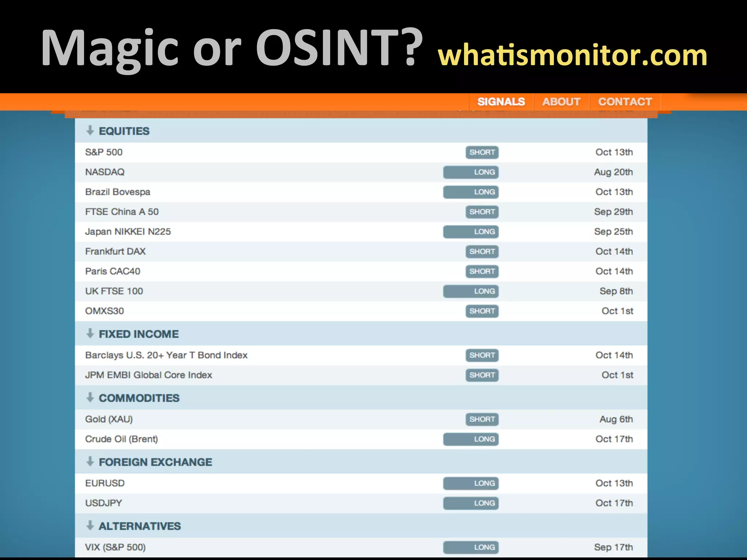Click LONG badge for Japan NIKKEI N225
This screenshot has height=560, width=747.
click(x=471, y=232)
